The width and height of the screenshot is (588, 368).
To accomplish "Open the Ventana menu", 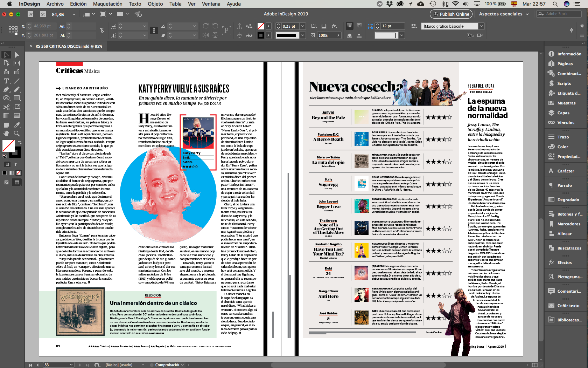I will [x=211, y=4].
